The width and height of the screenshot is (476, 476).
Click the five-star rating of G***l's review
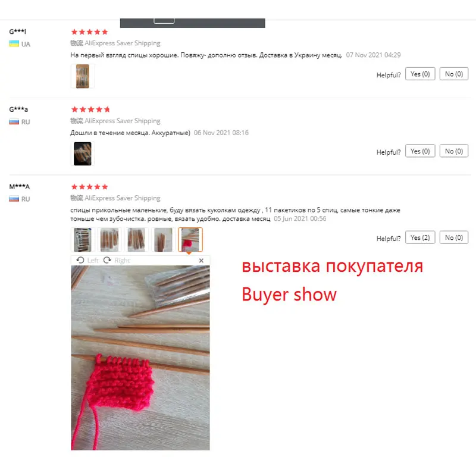tap(90, 32)
